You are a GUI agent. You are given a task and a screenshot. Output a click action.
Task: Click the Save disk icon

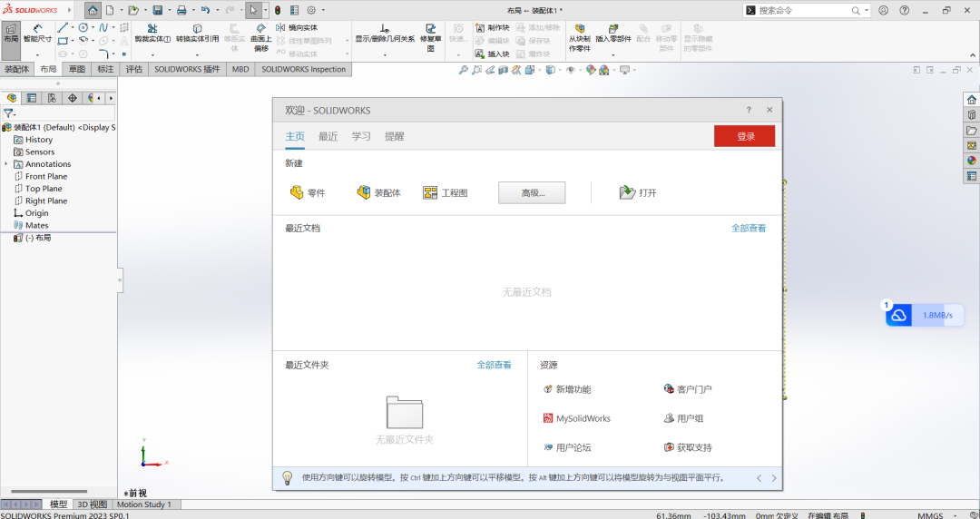point(158,10)
